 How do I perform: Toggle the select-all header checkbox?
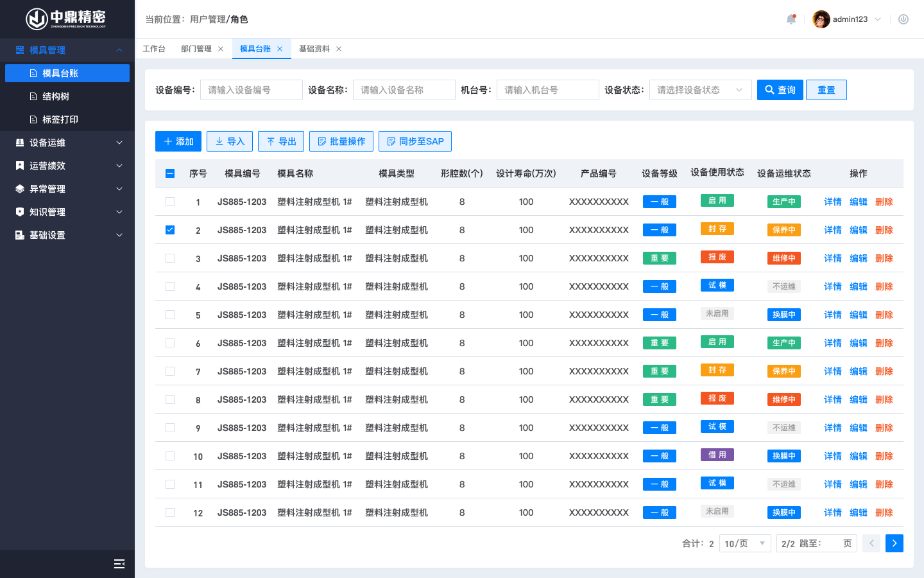click(x=170, y=173)
